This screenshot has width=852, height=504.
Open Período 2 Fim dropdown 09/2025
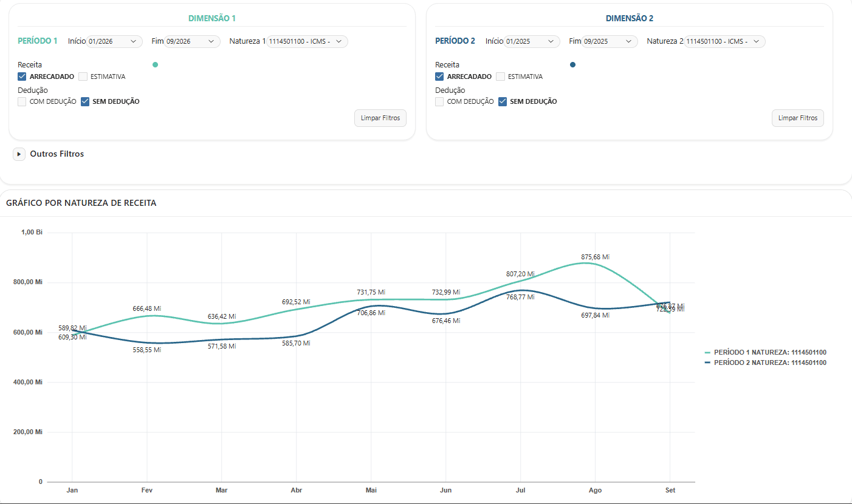[x=610, y=41]
